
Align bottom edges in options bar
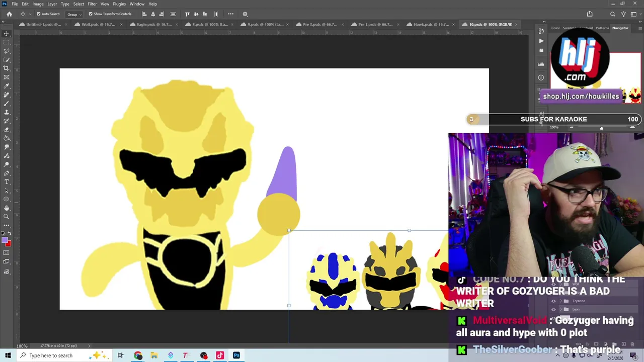pyautogui.click(x=205, y=14)
